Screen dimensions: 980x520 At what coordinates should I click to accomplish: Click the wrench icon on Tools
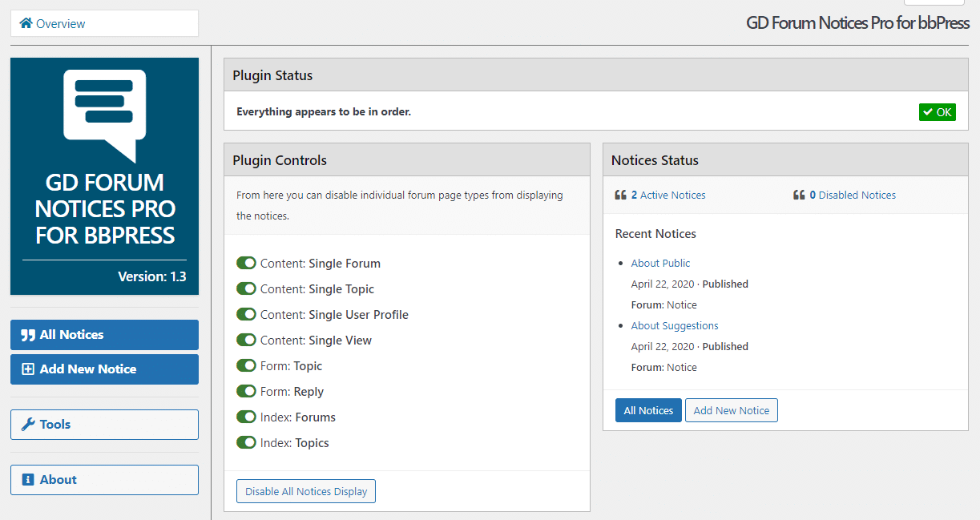click(x=28, y=425)
